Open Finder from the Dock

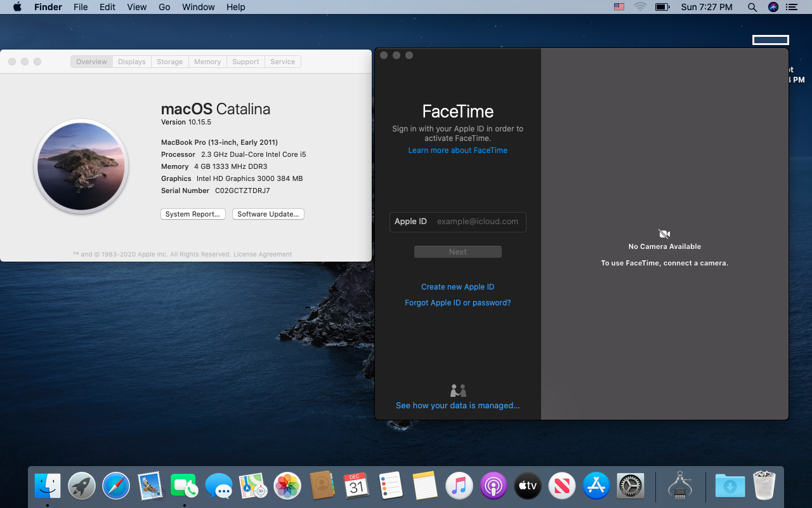(x=48, y=486)
